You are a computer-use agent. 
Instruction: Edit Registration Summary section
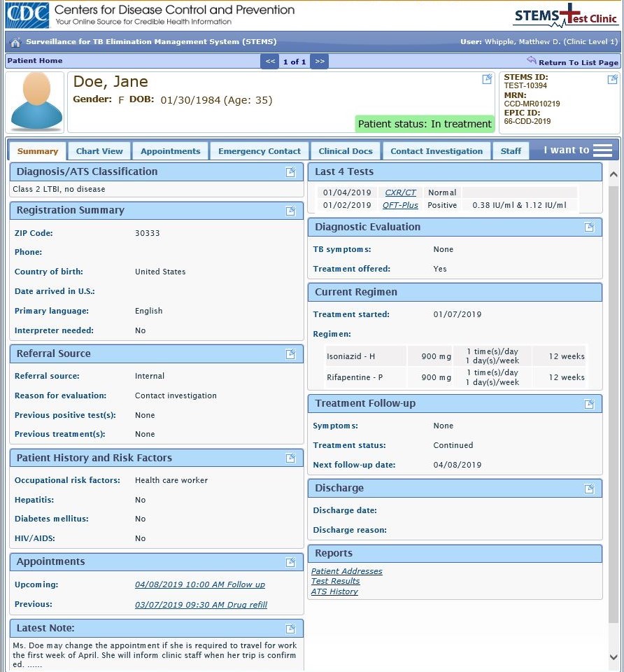tap(291, 211)
